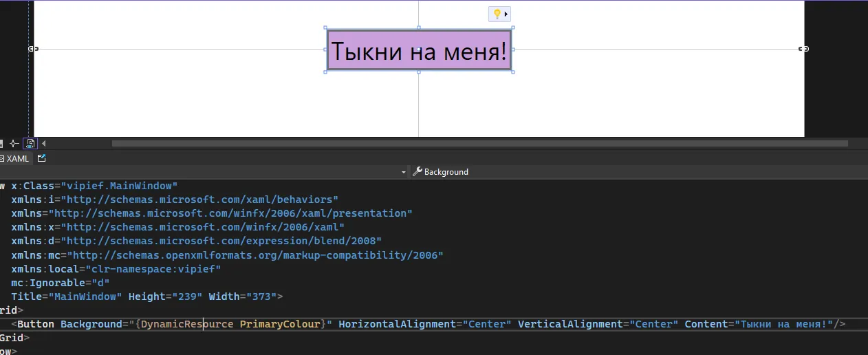Image resolution: width=868 pixels, height=355 pixels.
Task: Select the "Тыкни на меня!" button in designer
Action: click(419, 50)
